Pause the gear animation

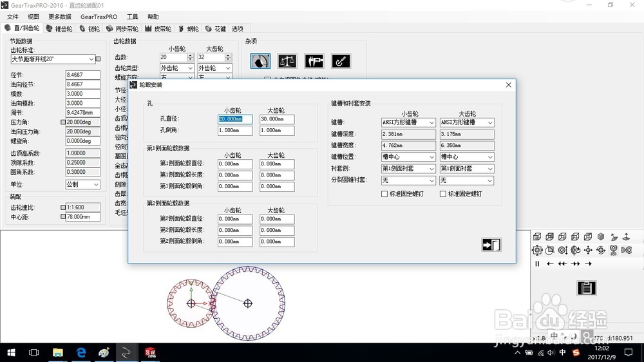[x=537, y=264]
